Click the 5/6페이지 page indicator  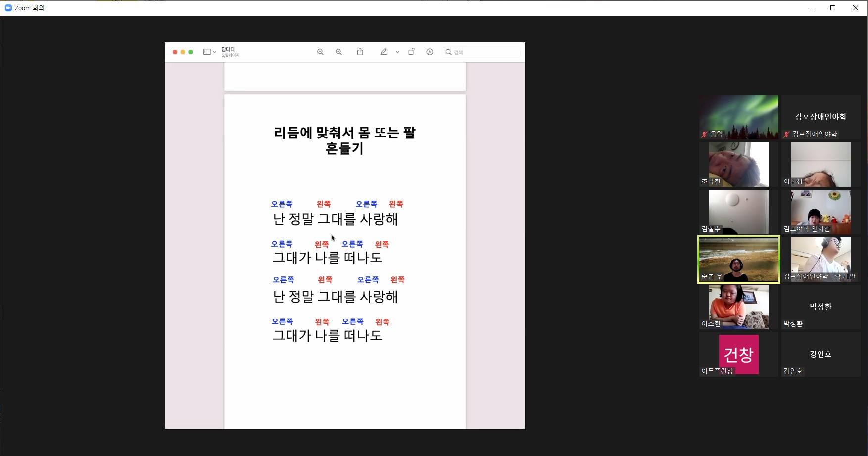tap(230, 55)
